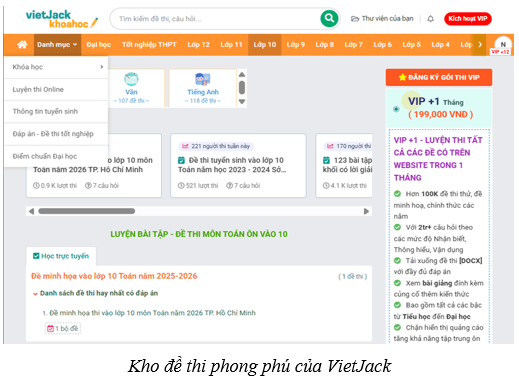Click star icon on Đăng ký gói thi VIP
Image resolution: width=519 pixels, height=377 pixels.
tap(402, 77)
